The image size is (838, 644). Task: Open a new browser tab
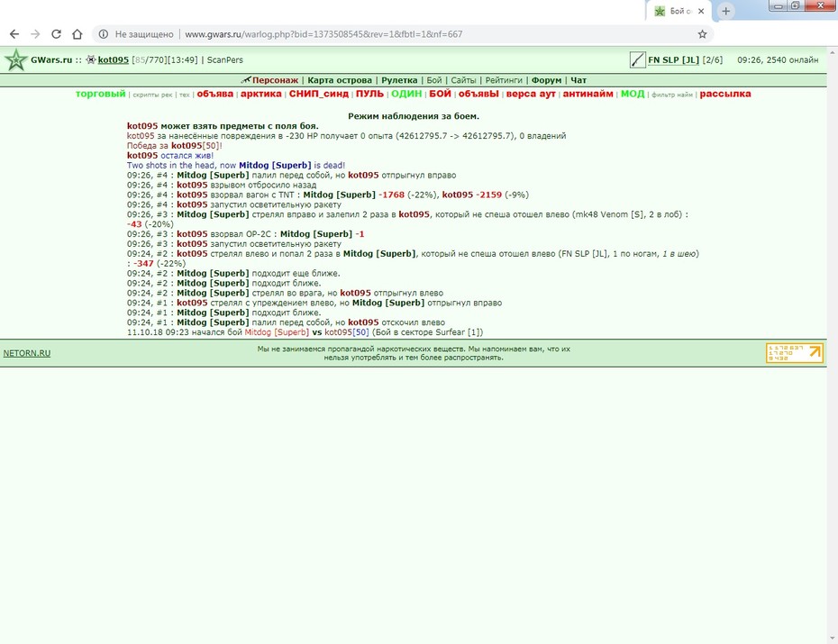[x=725, y=11]
